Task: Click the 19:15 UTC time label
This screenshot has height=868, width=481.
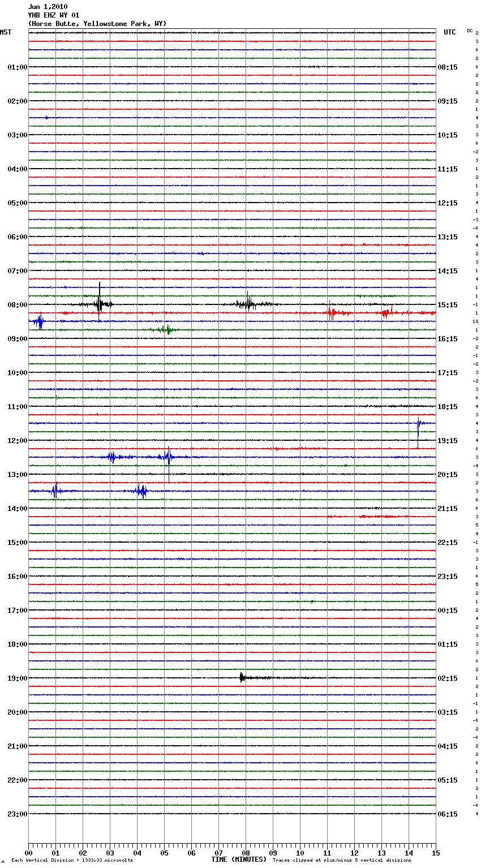Action: pos(448,441)
